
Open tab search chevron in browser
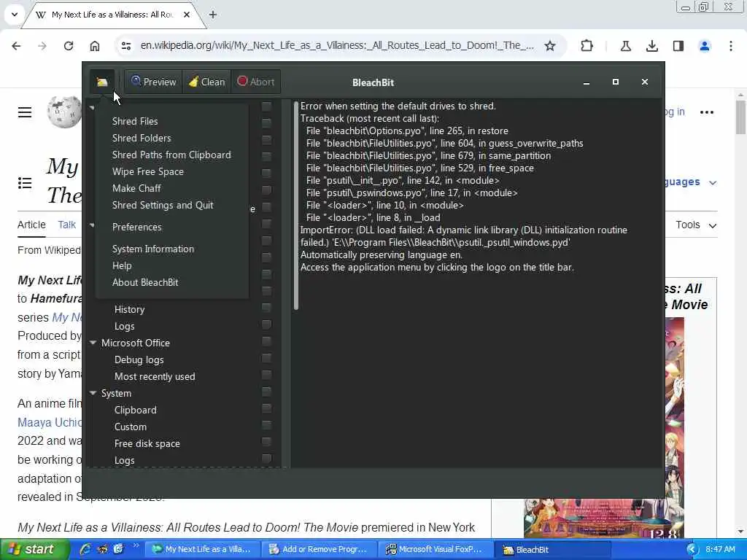click(15, 15)
